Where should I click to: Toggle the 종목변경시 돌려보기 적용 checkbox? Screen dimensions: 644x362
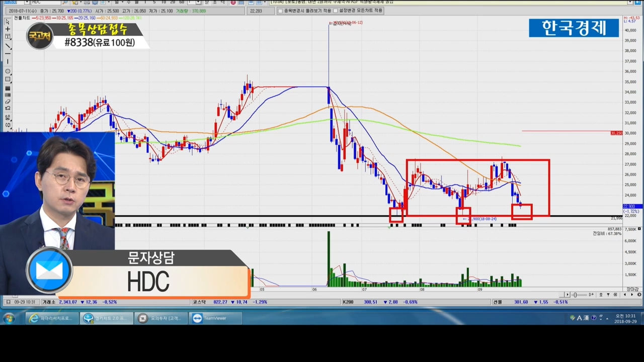(x=280, y=11)
